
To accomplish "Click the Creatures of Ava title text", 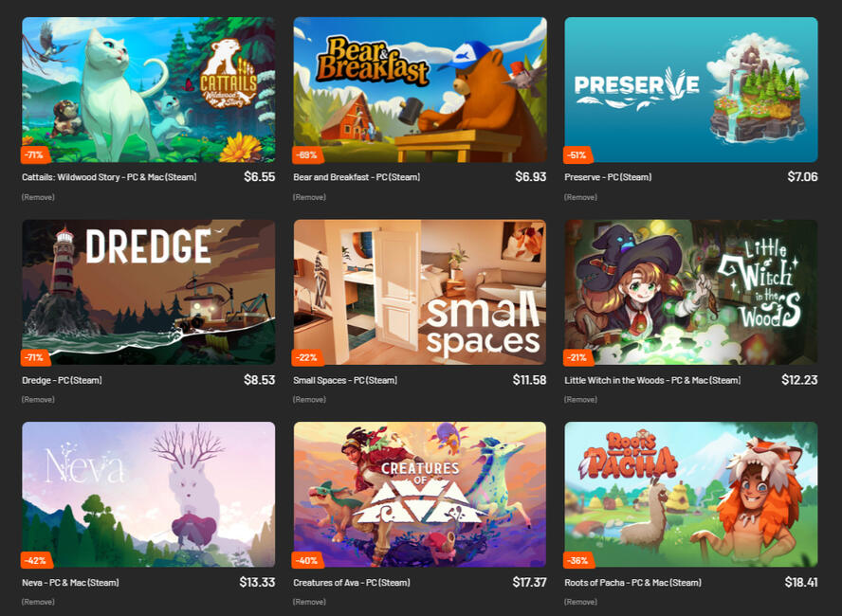I will coord(352,582).
